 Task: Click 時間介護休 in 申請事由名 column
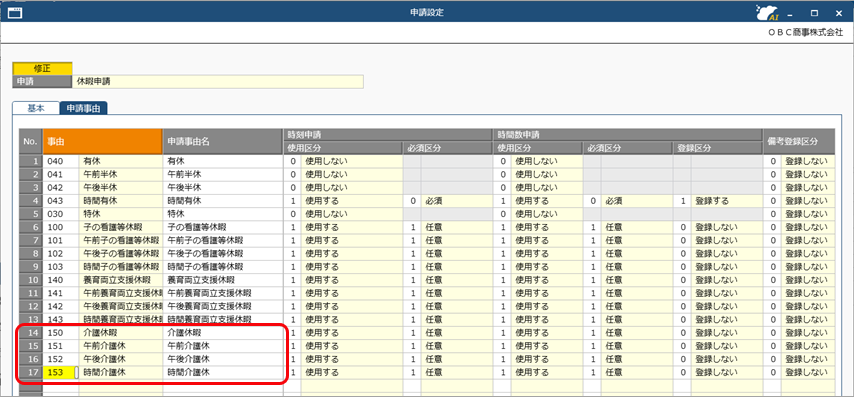(x=222, y=372)
